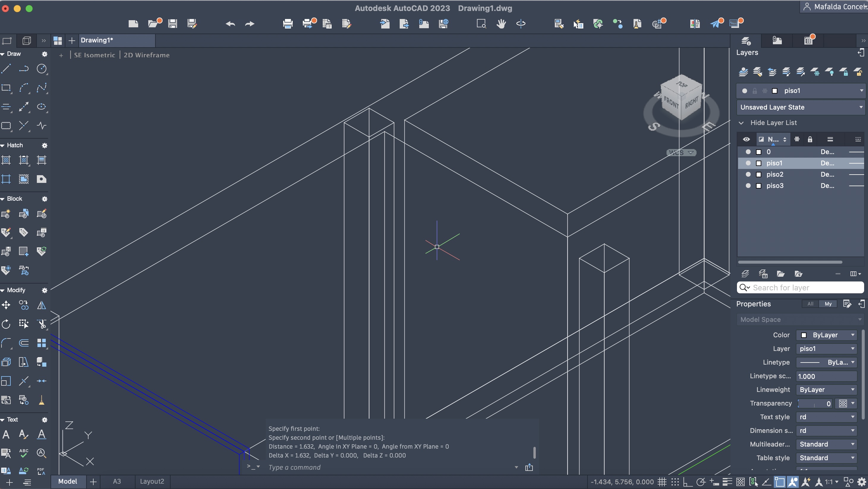
Task: Click the Pan hand icon in toolbar
Action: [x=501, y=23]
